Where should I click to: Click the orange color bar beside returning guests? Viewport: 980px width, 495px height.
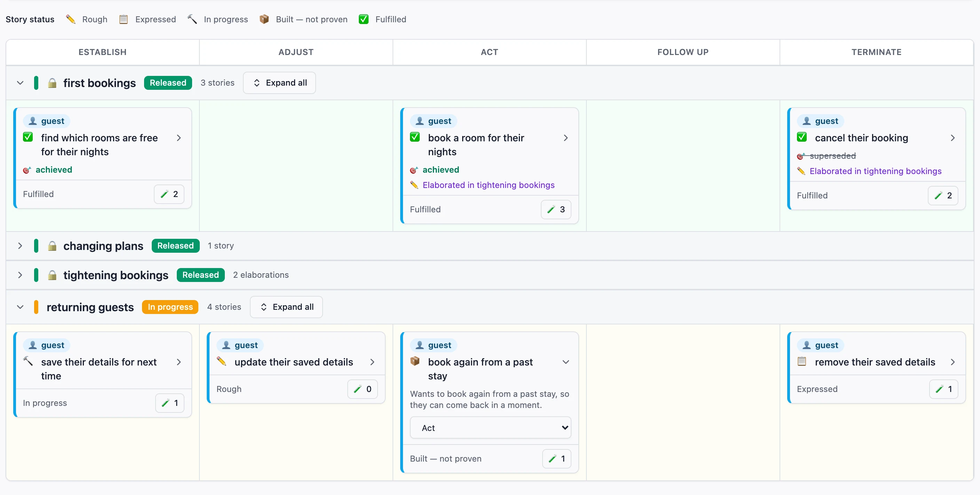(x=36, y=307)
